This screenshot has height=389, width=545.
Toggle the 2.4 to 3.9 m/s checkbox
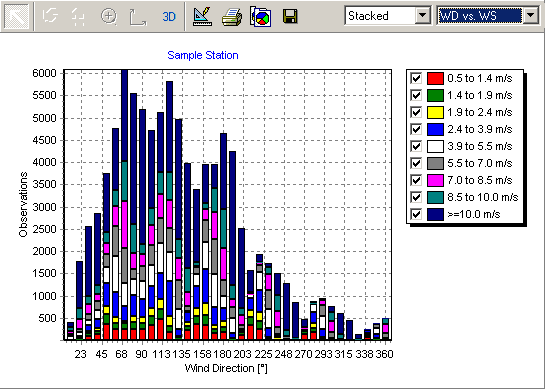416,129
